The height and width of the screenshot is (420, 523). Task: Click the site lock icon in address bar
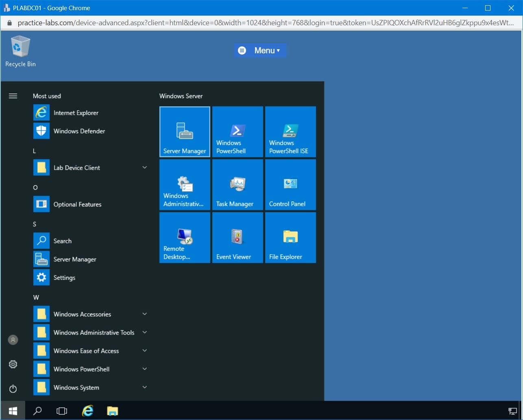click(10, 23)
